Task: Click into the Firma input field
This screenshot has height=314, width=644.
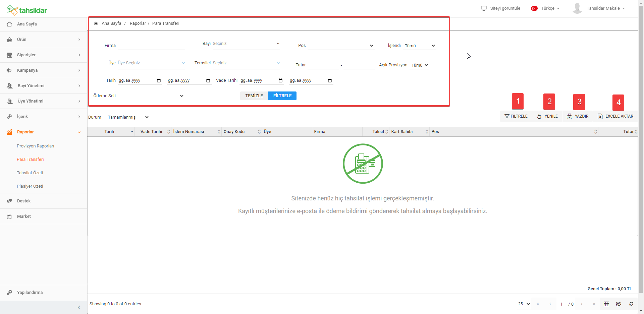Action: click(x=151, y=46)
